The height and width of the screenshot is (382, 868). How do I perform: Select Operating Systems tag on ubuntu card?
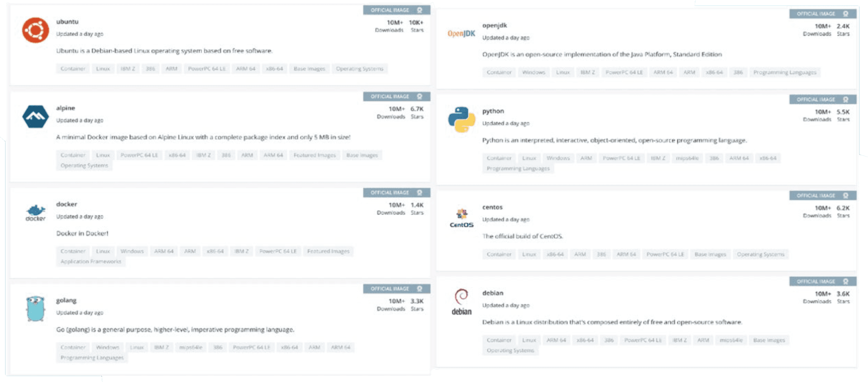(360, 69)
